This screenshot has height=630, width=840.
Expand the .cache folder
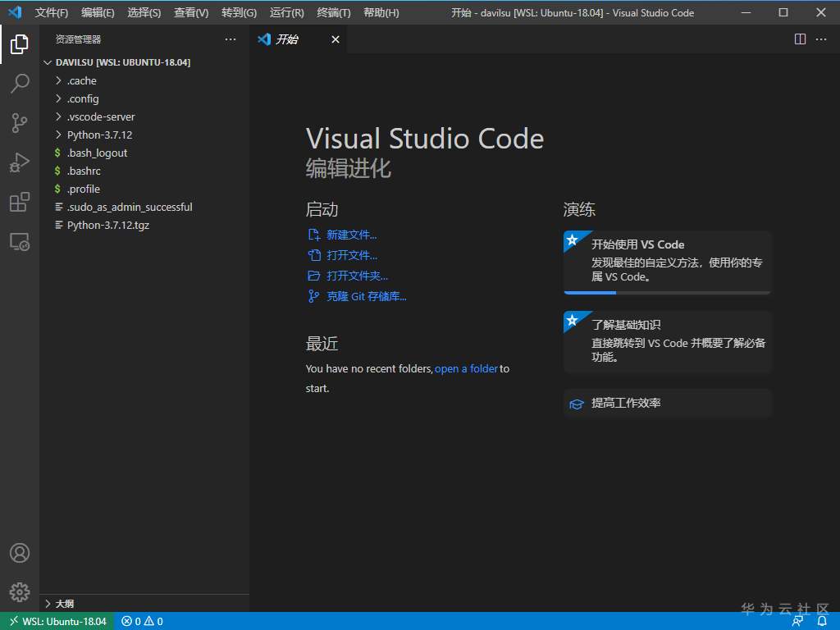(81, 80)
